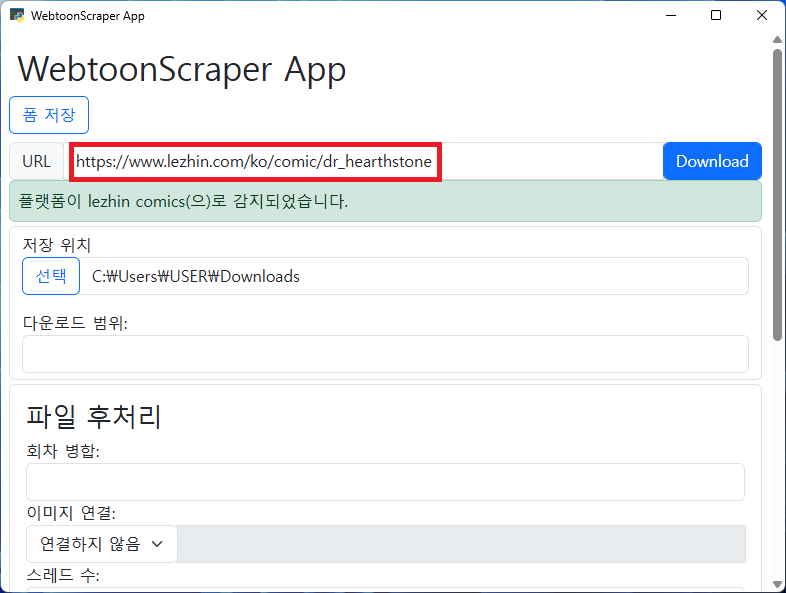The width and height of the screenshot is (786, 593).
Task: Click the URL input field
Action: 363,161
